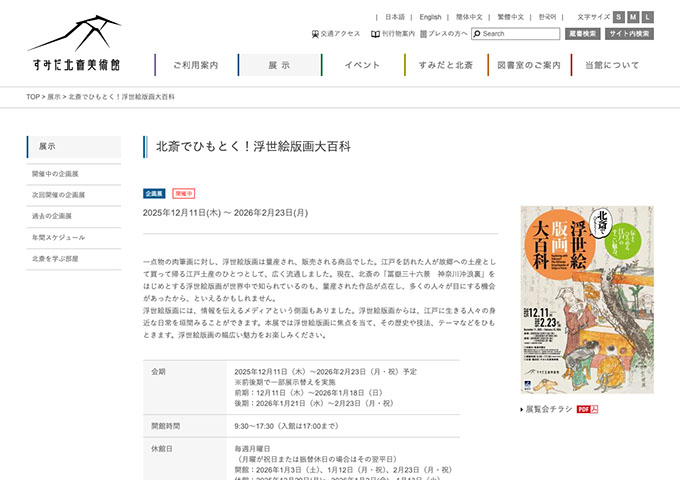Open the exhibition poster thumbnail
The width and height of the screenshot is (680, 480).
[587, 300]
